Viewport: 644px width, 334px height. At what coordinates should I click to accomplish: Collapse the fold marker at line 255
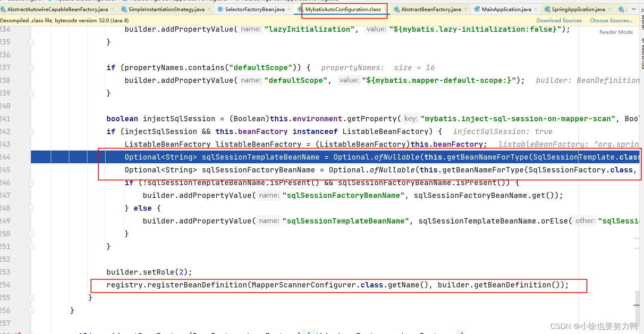coord(31,298)
